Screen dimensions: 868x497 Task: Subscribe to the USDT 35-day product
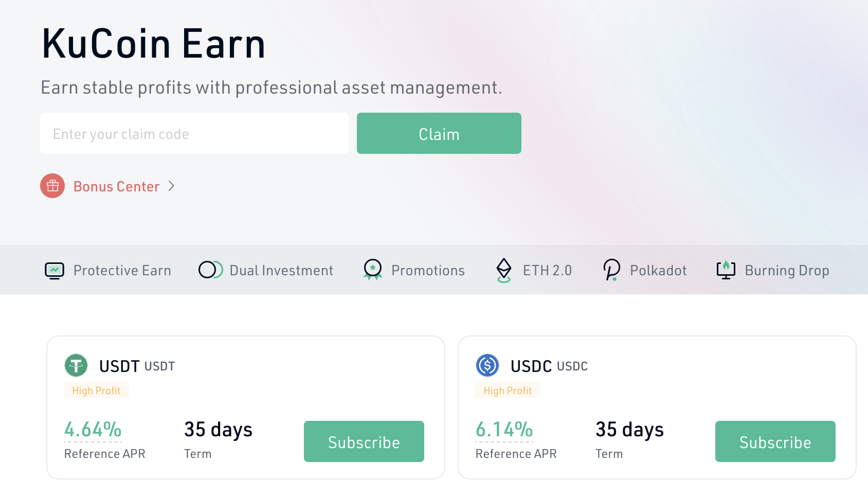click(x=364, y=441)
